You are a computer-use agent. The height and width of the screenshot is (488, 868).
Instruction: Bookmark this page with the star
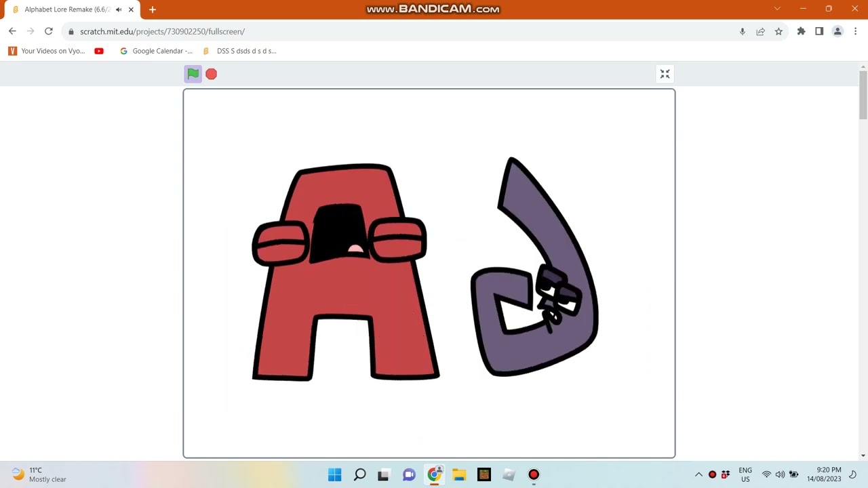(778, 31)
